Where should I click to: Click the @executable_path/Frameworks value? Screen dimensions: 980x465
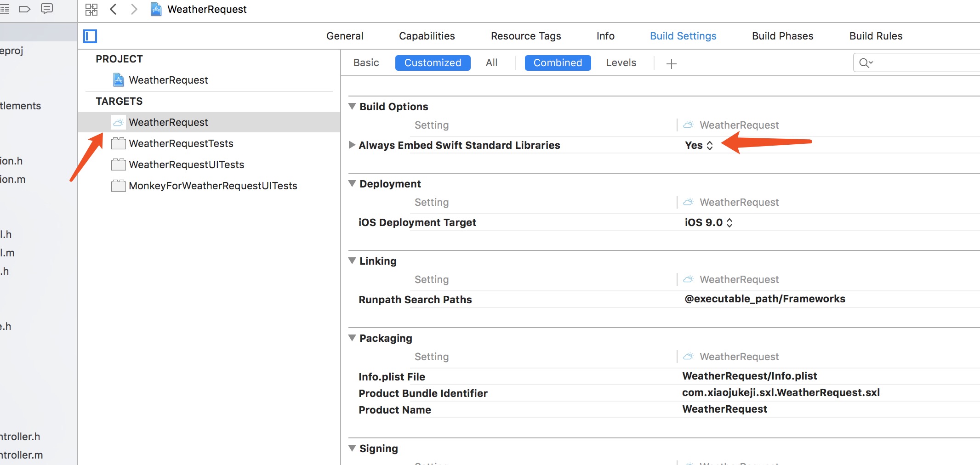coord(765,299)
